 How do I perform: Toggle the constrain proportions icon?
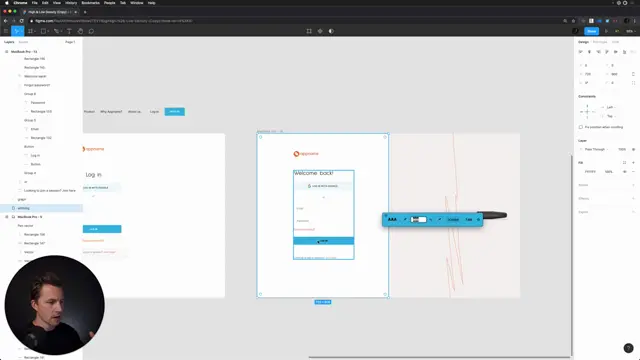tap(633, 74)
